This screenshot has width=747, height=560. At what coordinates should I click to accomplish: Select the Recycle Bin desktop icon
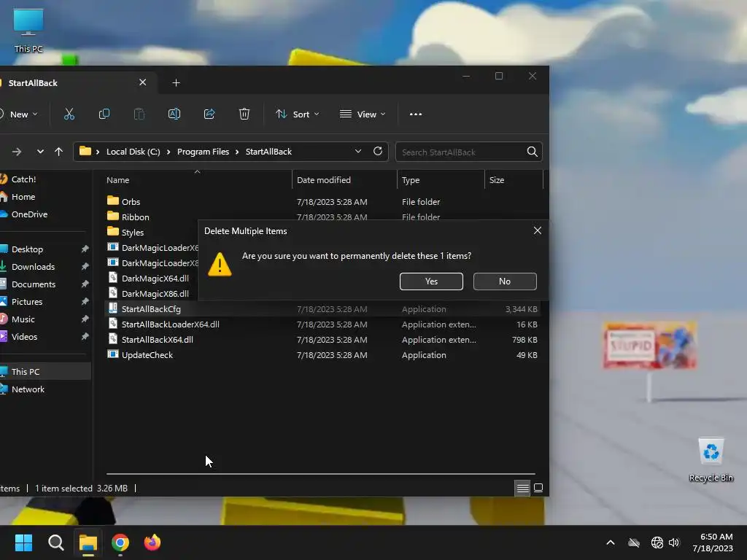coord(711,459)
